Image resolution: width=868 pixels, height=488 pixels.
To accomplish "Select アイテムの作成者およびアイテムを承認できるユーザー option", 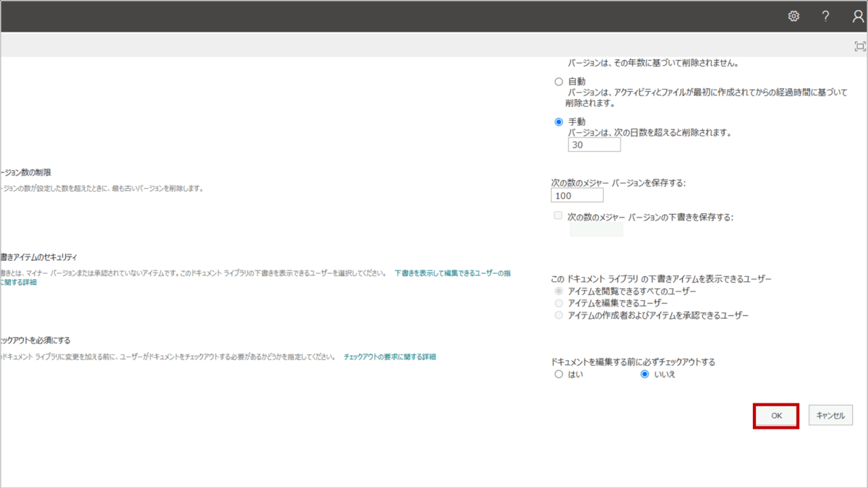I will pos(558,315).
